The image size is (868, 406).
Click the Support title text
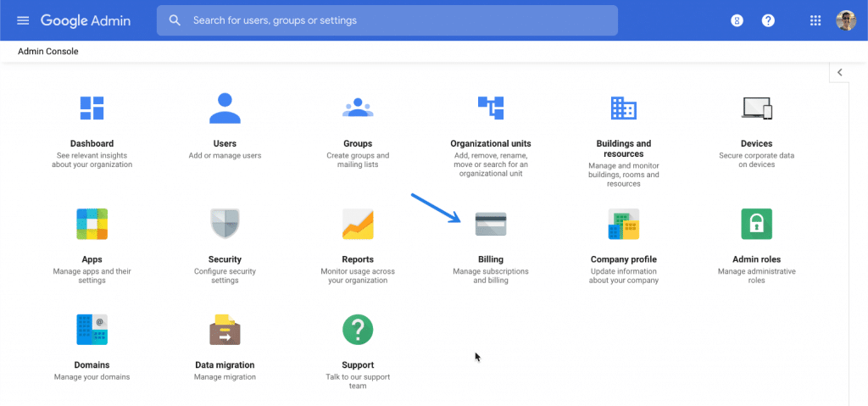pos(358,365)
